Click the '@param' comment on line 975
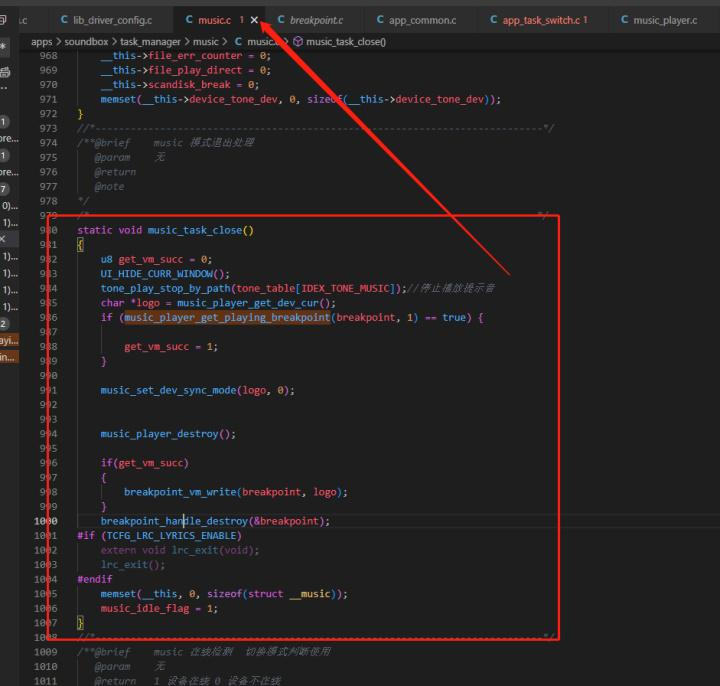 (x=112, y=157)
